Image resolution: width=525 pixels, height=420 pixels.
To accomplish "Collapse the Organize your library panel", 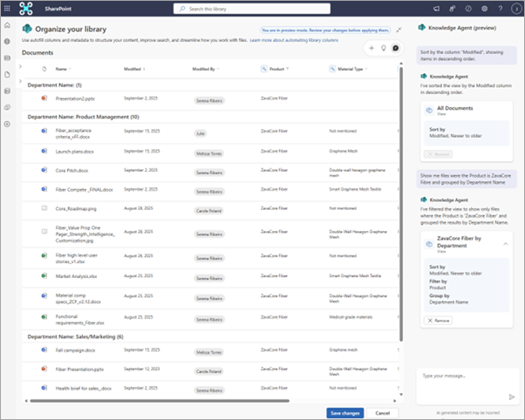I will pos(399,30).
